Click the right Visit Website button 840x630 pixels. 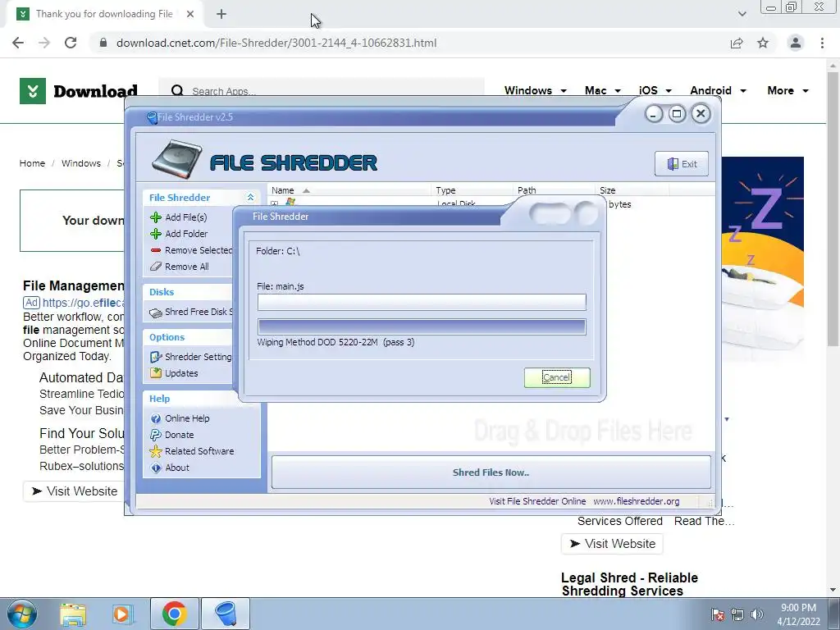[612, 544]
